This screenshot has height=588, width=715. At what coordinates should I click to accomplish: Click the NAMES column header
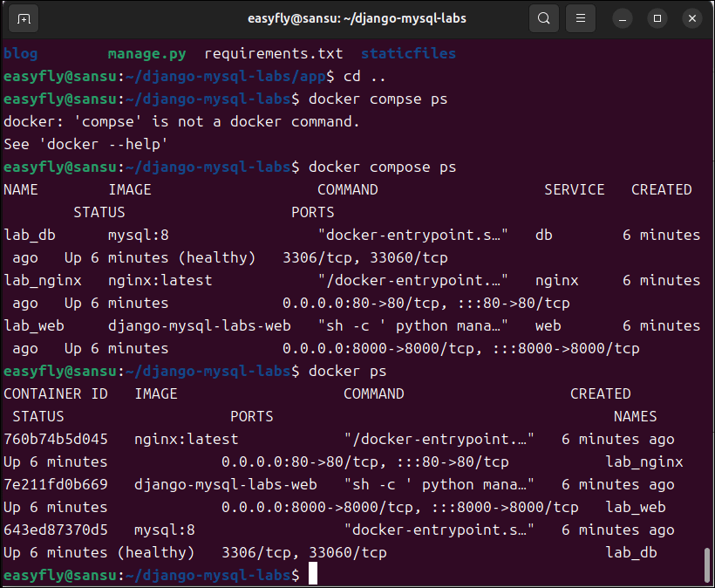pos(635,416)
